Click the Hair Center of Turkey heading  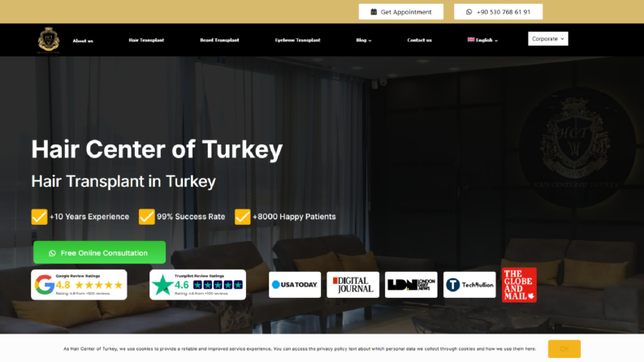tap(157, 149)
